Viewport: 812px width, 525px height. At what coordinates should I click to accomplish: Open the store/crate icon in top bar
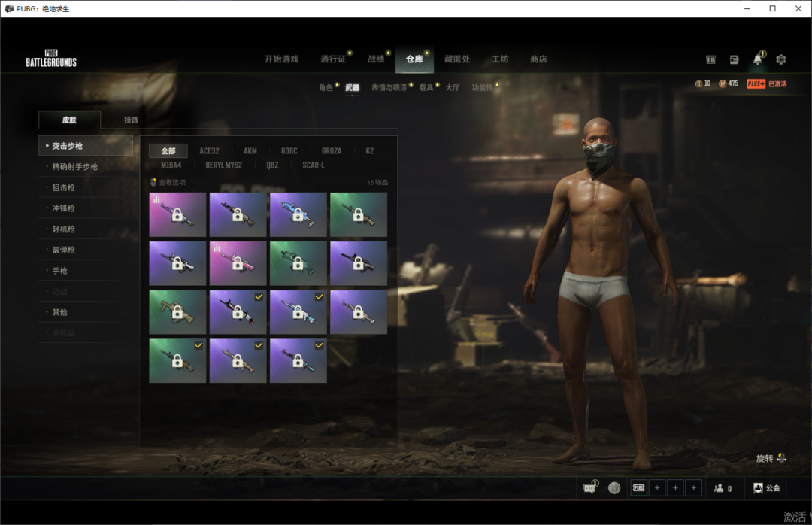[x=710, y=59]
